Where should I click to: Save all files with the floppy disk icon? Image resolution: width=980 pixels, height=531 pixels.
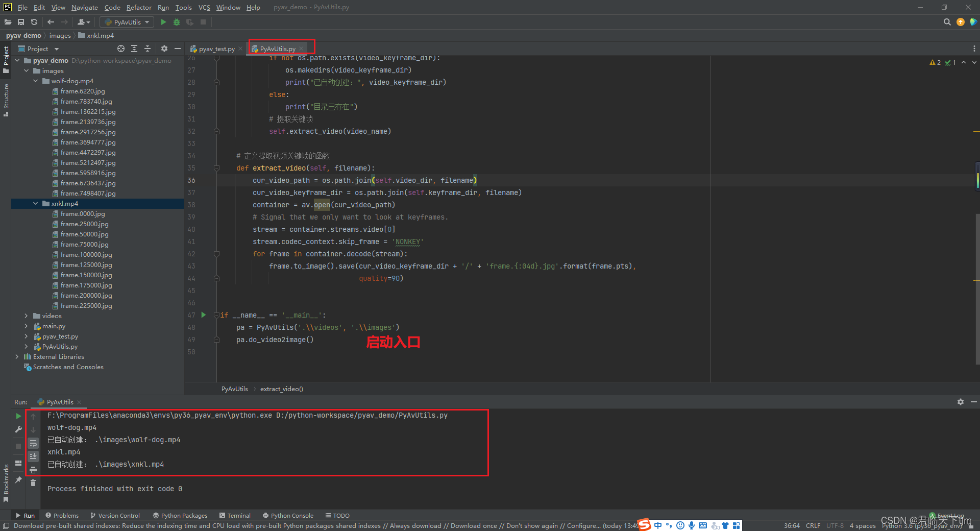click(x=21, y=22)
